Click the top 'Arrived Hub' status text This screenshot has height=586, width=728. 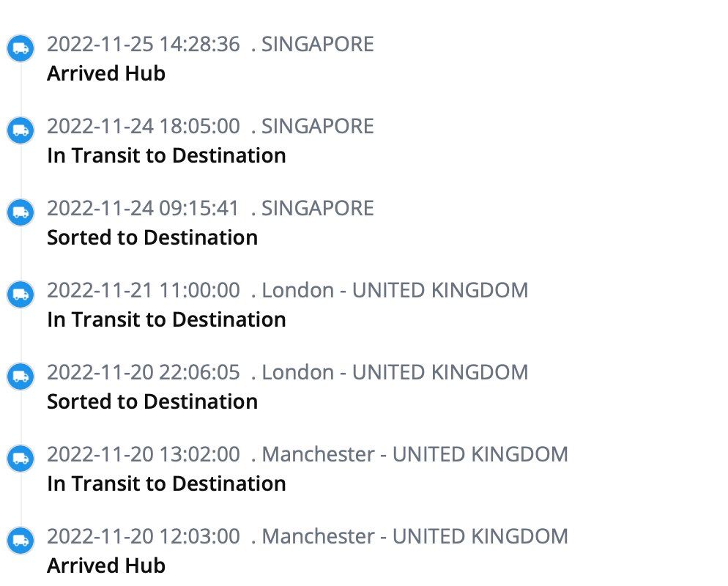tap(106, 73)
